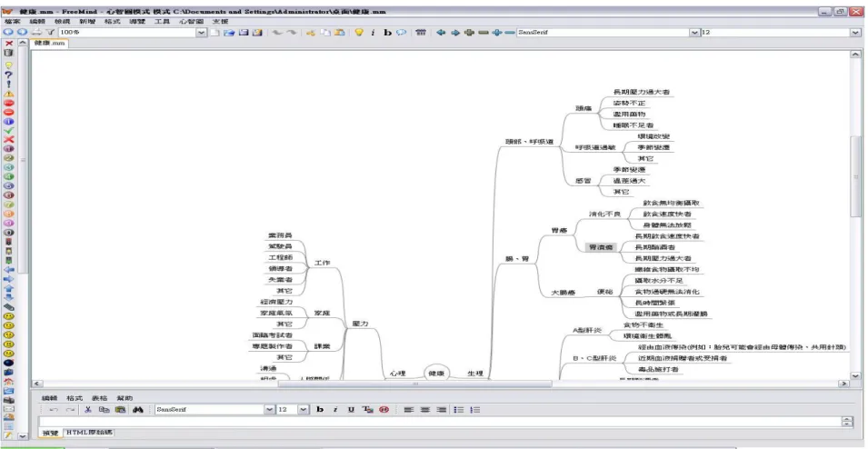Select the central 健康 root node

coord(437,374)
